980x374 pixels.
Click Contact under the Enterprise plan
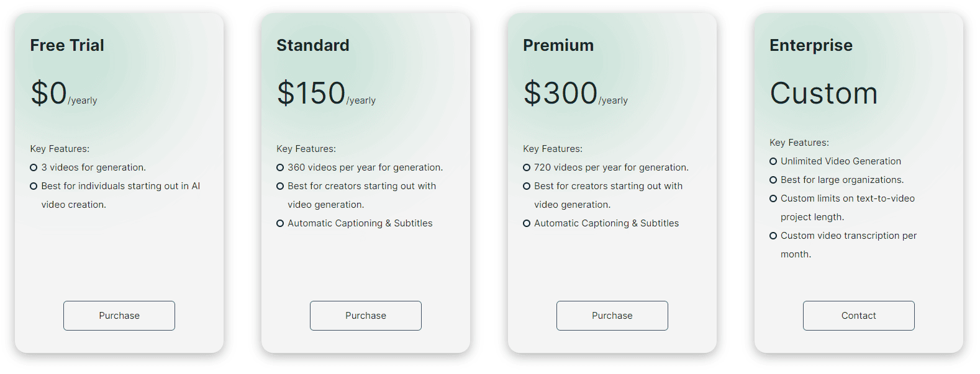(858, 315)
